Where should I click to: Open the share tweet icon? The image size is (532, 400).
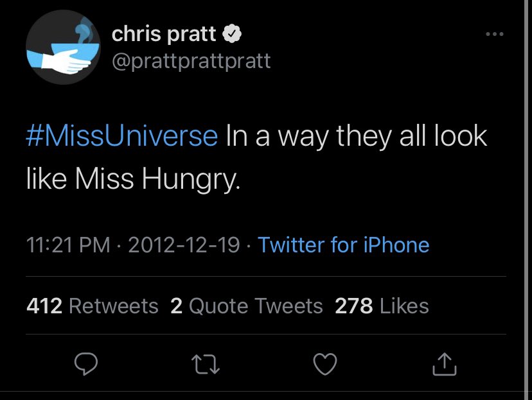click(444, 365)
